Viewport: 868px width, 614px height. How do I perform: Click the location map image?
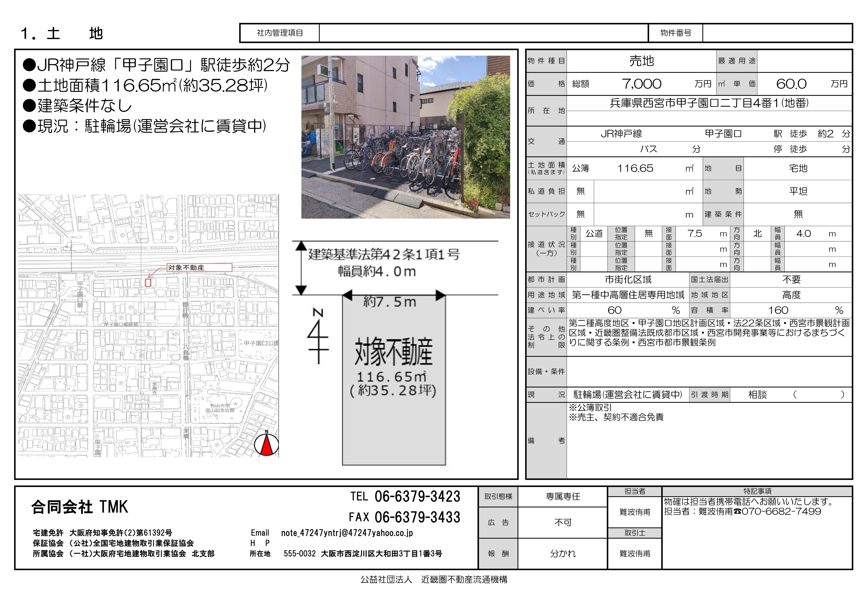pos(148,326)
